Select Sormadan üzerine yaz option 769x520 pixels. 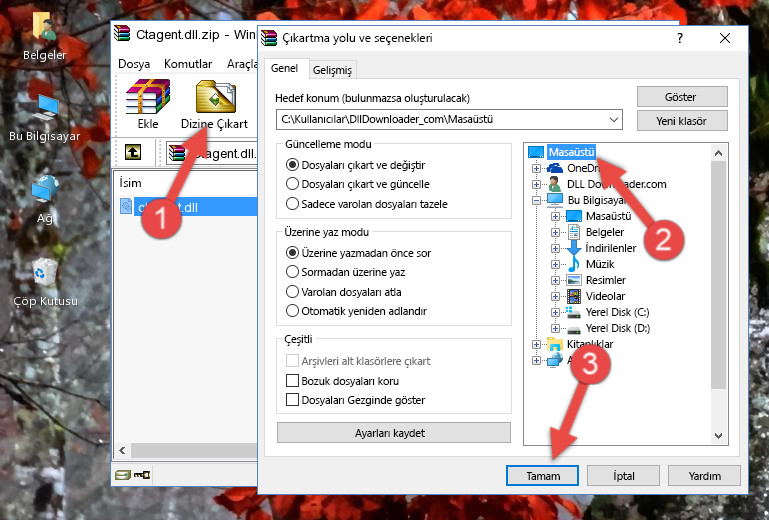(292, 272)
